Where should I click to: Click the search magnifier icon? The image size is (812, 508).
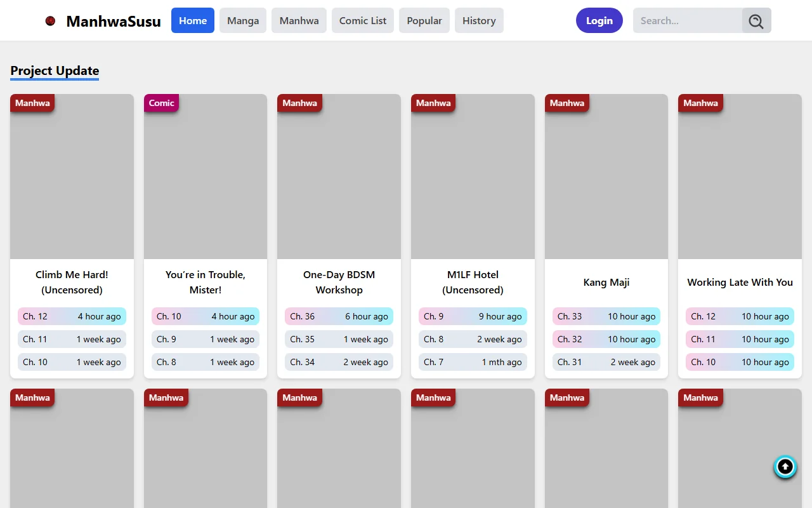click(x=756, y=21)
